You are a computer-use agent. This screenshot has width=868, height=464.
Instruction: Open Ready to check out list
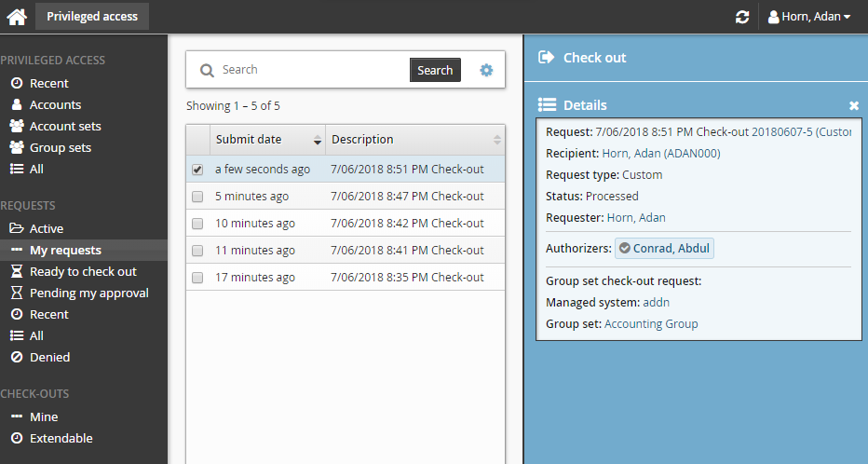pyautogui.click(x=83, y=271)
